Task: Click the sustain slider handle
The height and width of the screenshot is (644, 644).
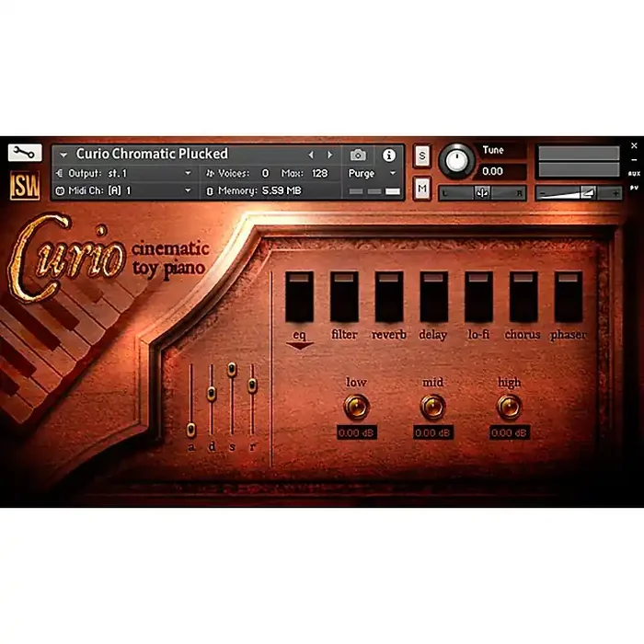Action: 232,369
